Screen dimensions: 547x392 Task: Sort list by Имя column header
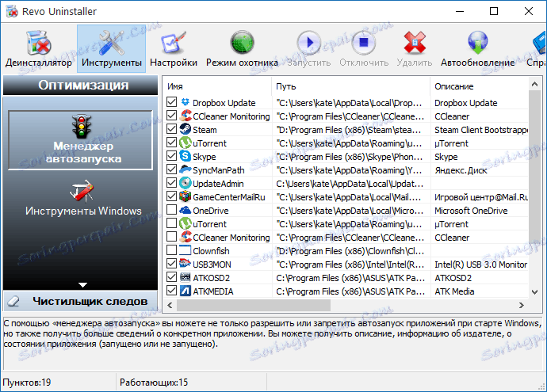coord(217,86)
